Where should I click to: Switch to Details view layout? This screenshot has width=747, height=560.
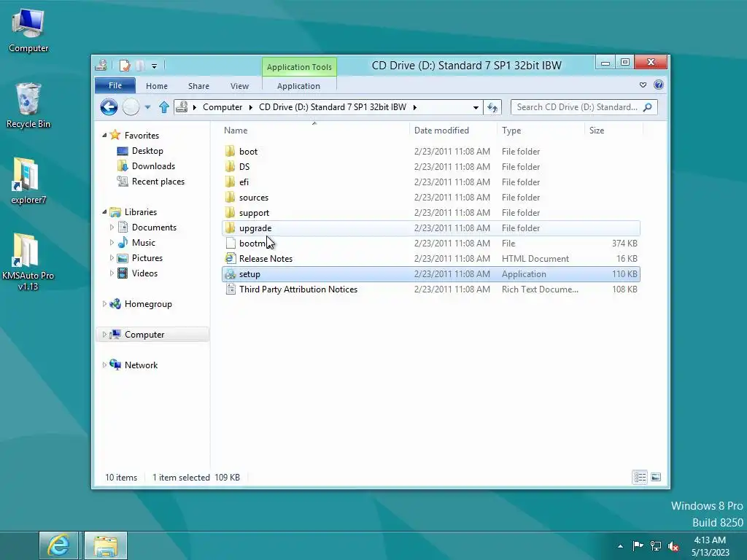pyautogui.click(x=640, y=477)
